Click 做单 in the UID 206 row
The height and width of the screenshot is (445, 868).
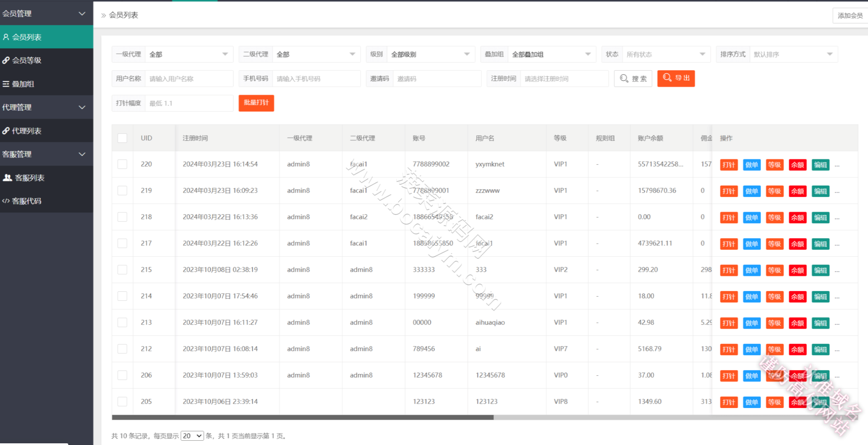pyautogui.click(x=752, y=376)
